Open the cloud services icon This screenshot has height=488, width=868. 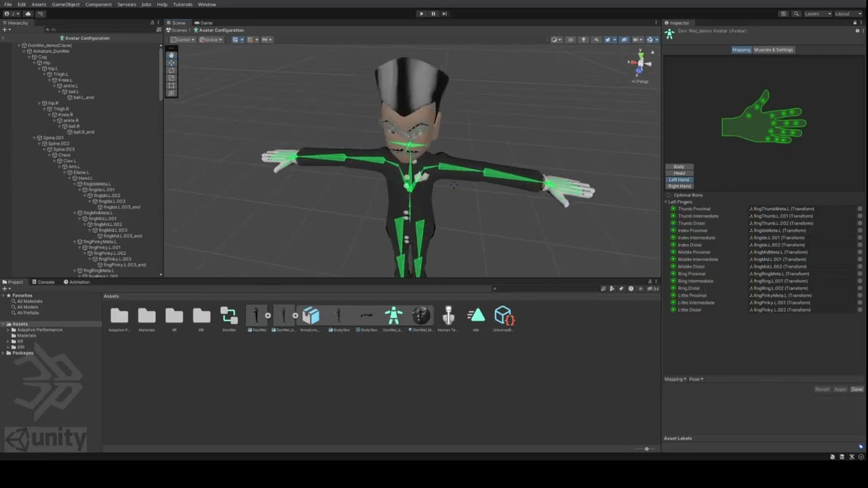28,14
